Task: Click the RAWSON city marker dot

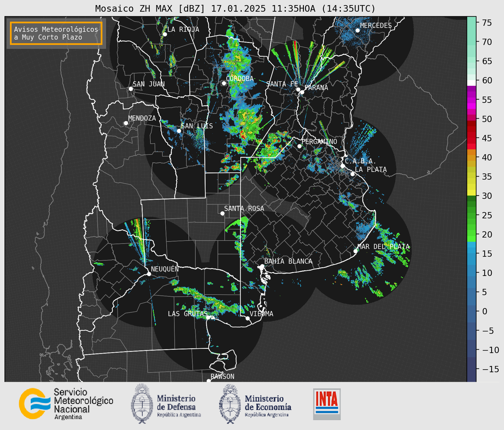Action: pos(209,381)
